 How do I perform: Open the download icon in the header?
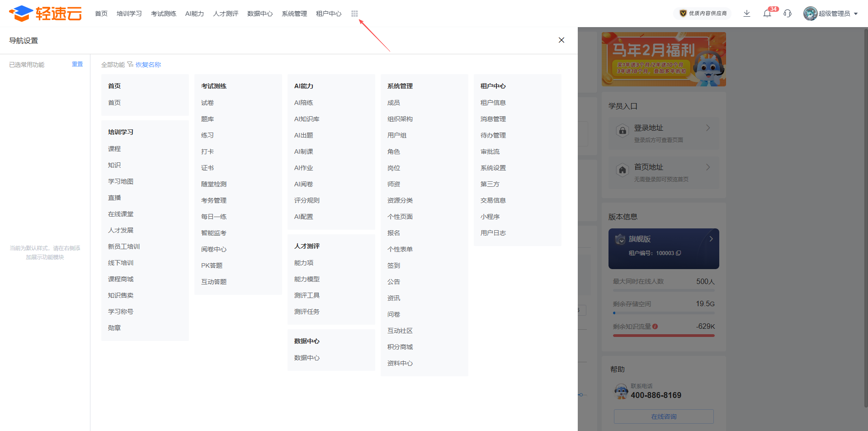(x=747, y=14)
